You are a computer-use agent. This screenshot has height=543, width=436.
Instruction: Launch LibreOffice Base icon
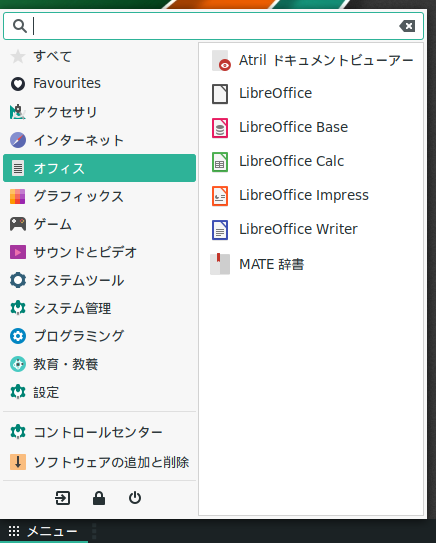click(x=220, y=128)
